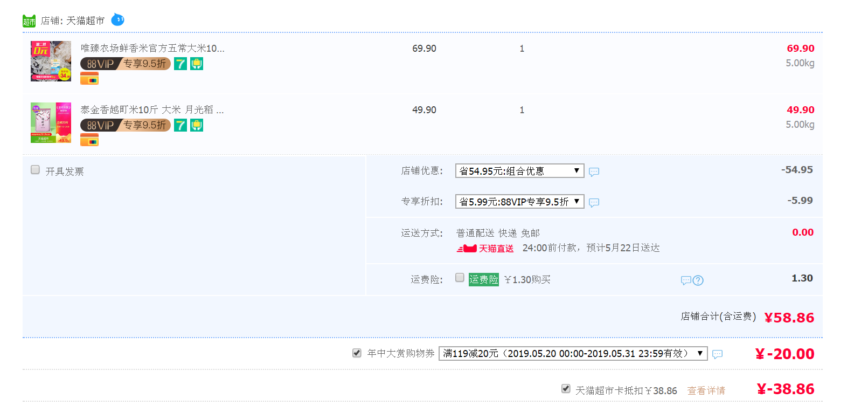Click the 1.30 insurance fee amount
The height and width of the screenshot is (405, 868).
click(802, 278)
